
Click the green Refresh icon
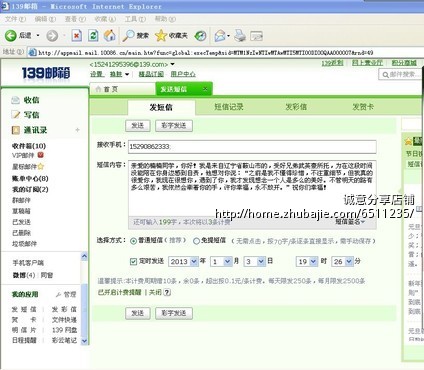(x=93, y=35)
